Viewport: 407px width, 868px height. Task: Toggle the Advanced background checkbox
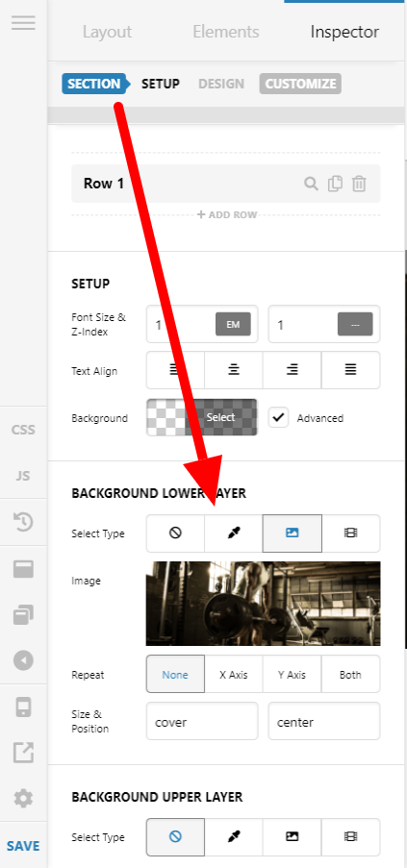point(278,418)
